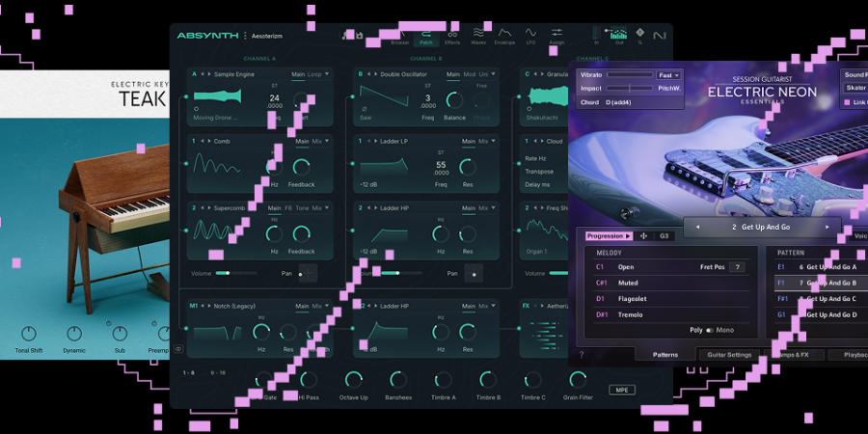The height and width of the screenshot is (434, 868).
Task: Click the Chord D (add4) display
Action: pyautogui.click(x=630, y=102)
